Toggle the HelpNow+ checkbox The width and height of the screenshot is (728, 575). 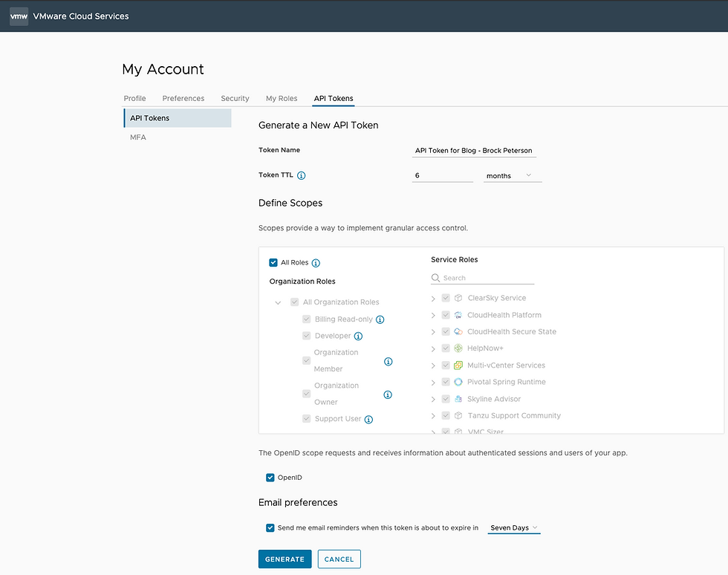(x=446, y=348)
